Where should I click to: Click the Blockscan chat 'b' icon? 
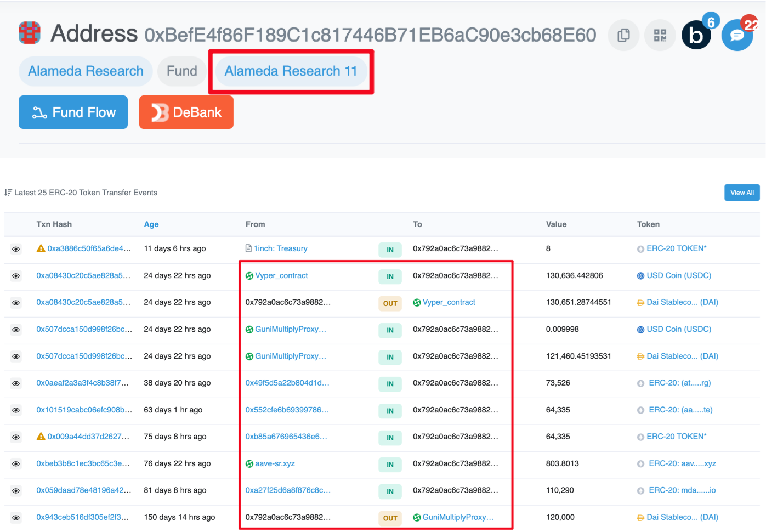[696, 36]
